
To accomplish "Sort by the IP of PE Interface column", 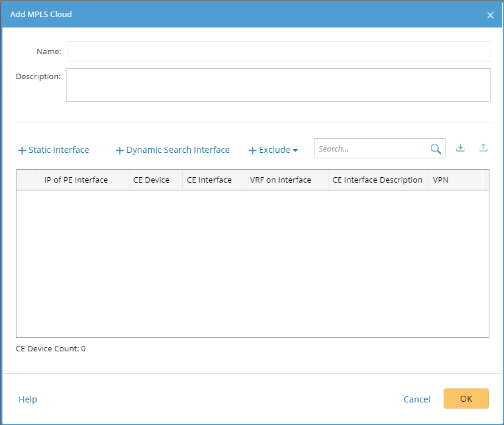I will 76,180.
